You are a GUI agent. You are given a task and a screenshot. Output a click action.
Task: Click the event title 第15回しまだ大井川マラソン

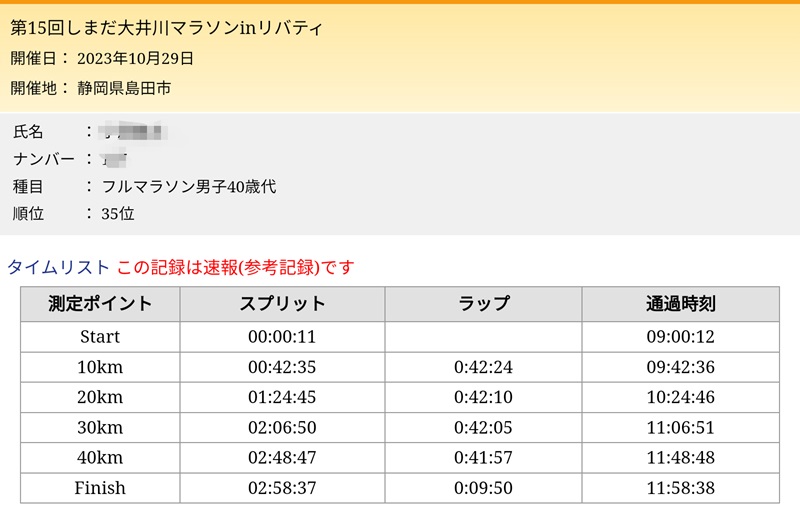[x=166, y=28]
